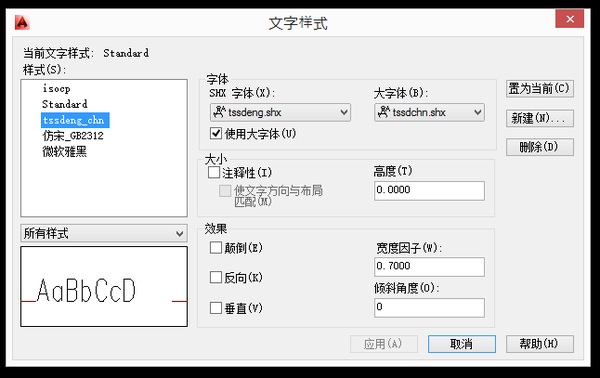This screenshot has height=378, width=600.
Task: Enable 注释性 checkbox
Action: click(214, 173)
